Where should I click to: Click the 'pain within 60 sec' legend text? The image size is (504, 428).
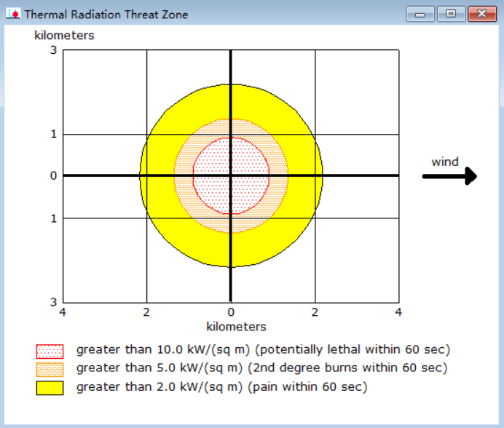[307, 387]
